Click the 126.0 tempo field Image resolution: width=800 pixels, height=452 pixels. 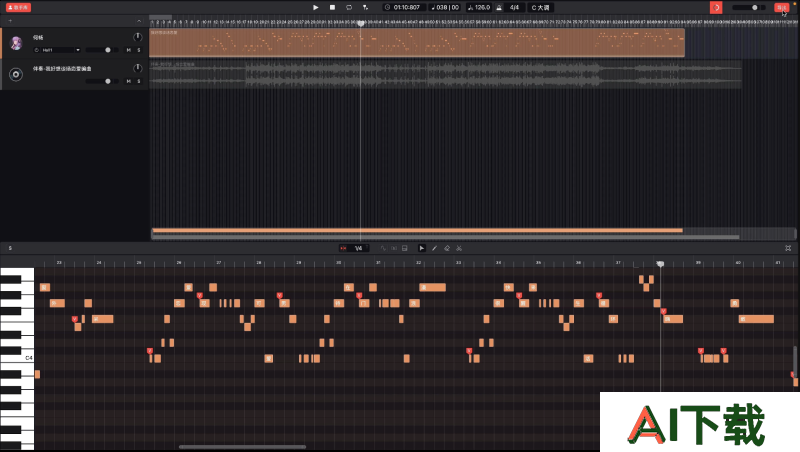tap(479, 8)
